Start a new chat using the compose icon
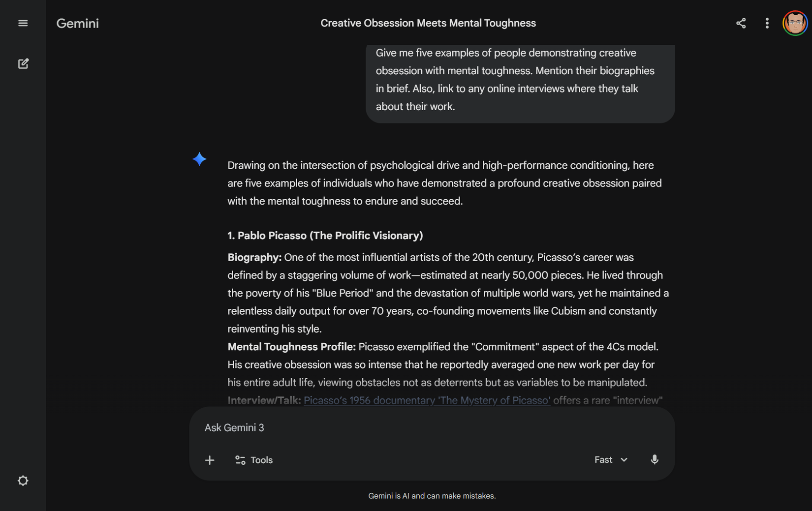812x511 pixels. coord(23,63)
